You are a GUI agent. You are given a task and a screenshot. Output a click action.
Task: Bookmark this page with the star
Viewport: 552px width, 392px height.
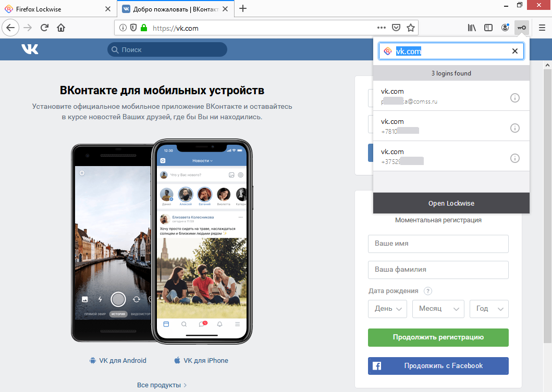(410, 28)
